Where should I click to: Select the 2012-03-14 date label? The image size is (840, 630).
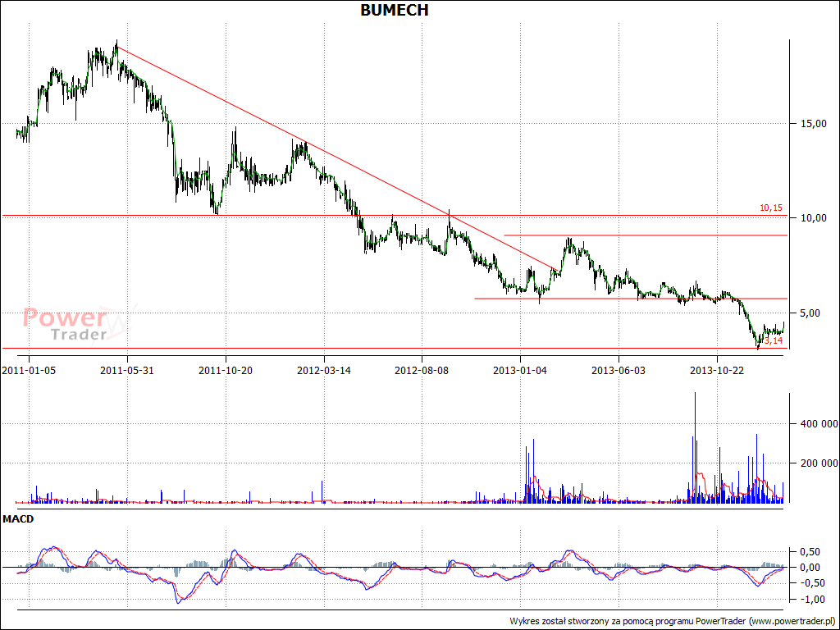[x=324, y=370]
